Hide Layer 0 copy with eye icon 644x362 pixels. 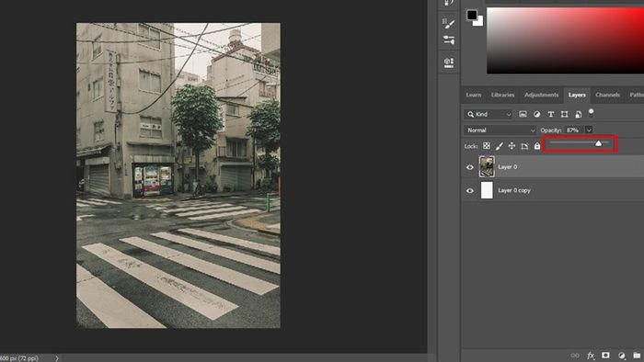click(x=470, y=190)
